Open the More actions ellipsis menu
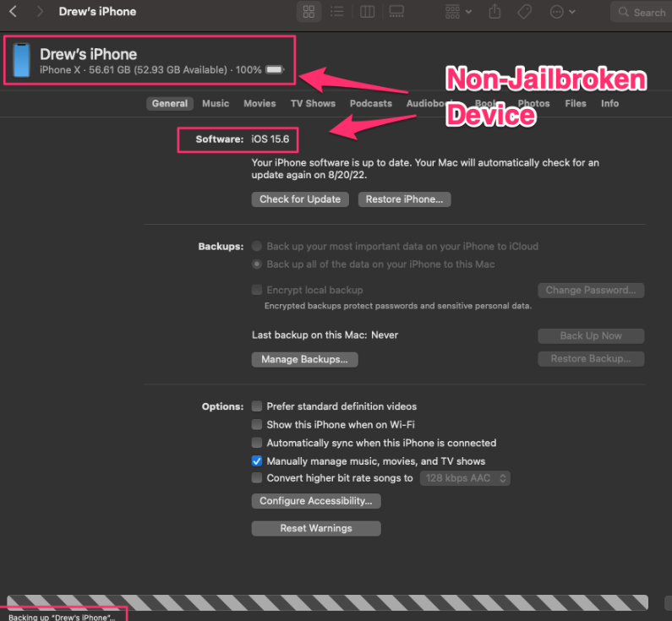Image resolution: width=672 pixels, height=621 pixels. coord(562,12)
